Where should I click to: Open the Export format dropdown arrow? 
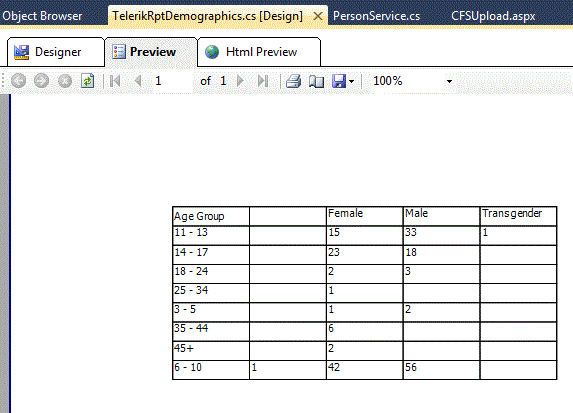(352, 81)
